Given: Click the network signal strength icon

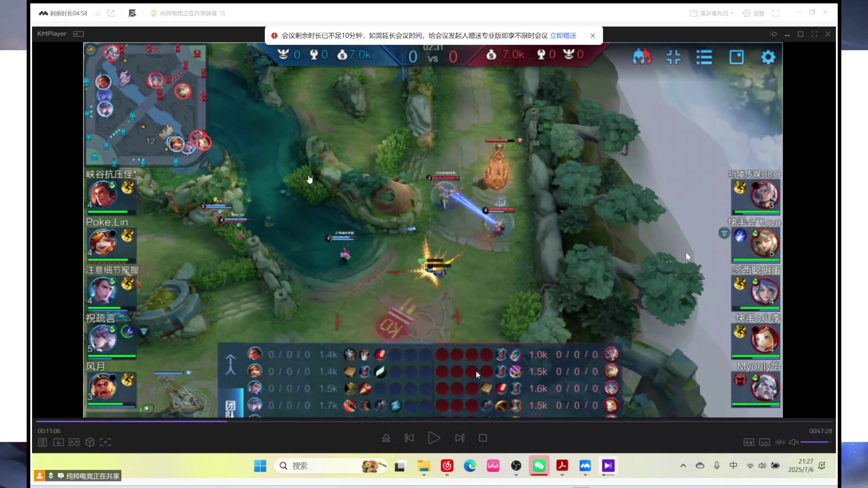Looking at the screenshot, I should pos(97,13).
